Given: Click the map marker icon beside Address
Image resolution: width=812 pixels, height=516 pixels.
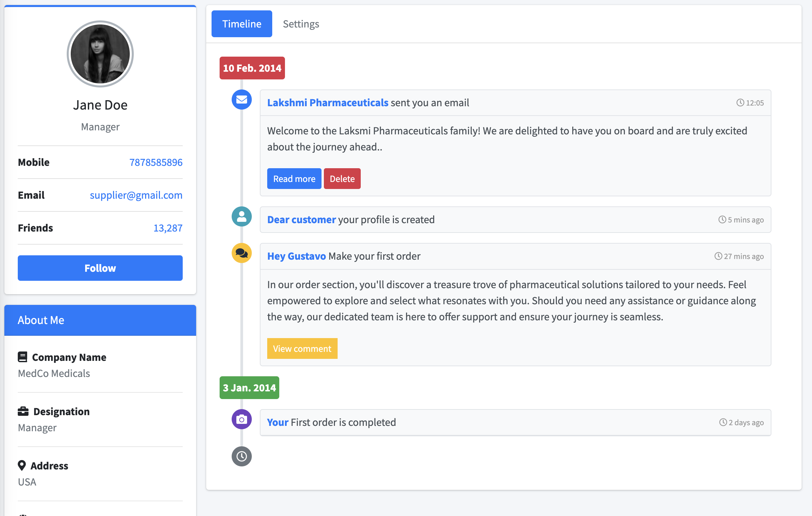Looking at the screenshot, I should [22, 465].
